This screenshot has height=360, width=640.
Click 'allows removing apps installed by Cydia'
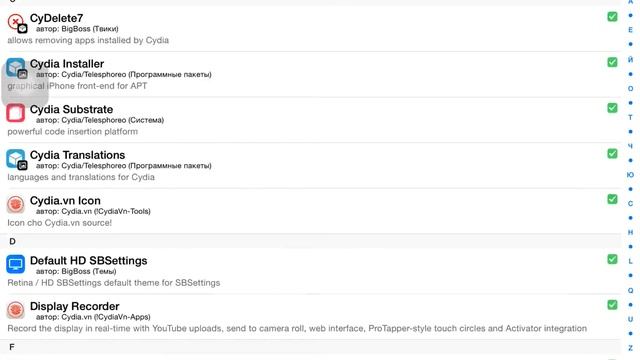click(88, 40)
